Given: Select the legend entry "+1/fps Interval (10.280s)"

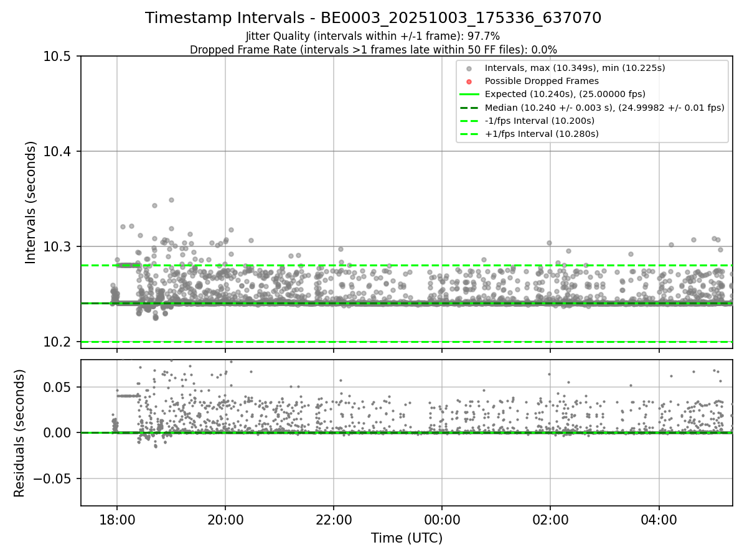Looking at the screenshot, I should (542, 134).
